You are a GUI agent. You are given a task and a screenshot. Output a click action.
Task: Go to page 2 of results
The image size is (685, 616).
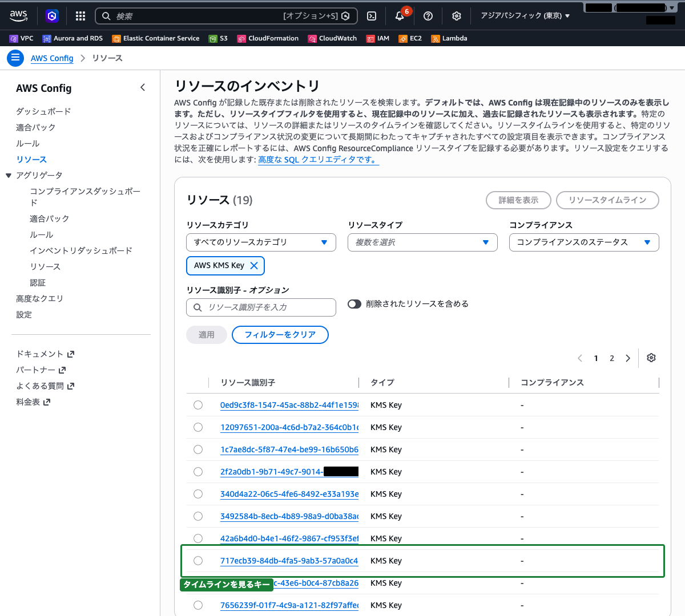point(612,358)
